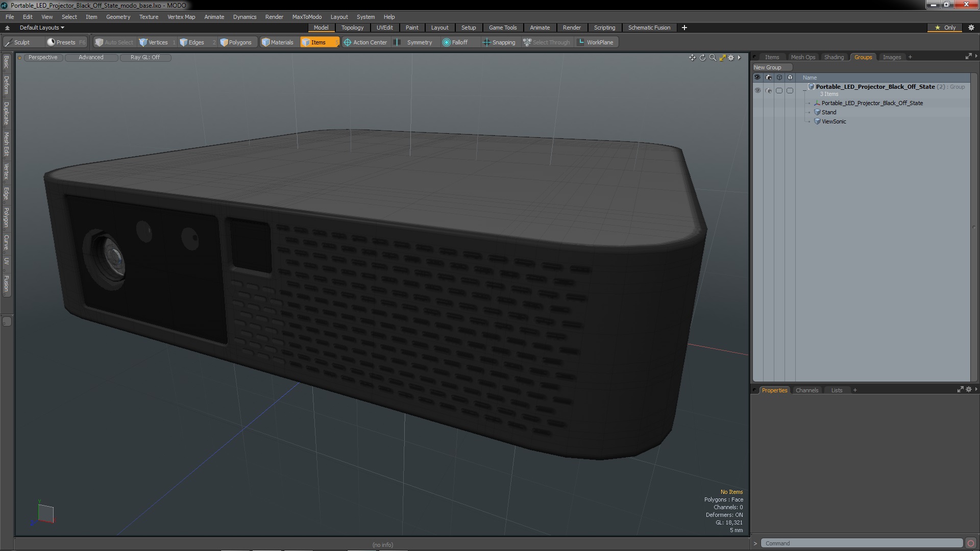Toggle visibility eye of projector group

(x=757, y=90)
